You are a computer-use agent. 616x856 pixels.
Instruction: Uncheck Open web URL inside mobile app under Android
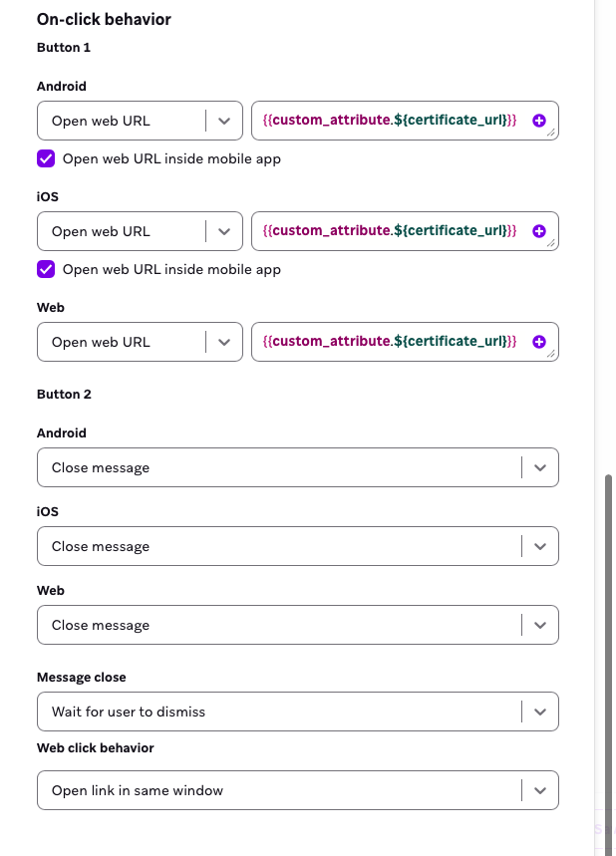point(44,158)
